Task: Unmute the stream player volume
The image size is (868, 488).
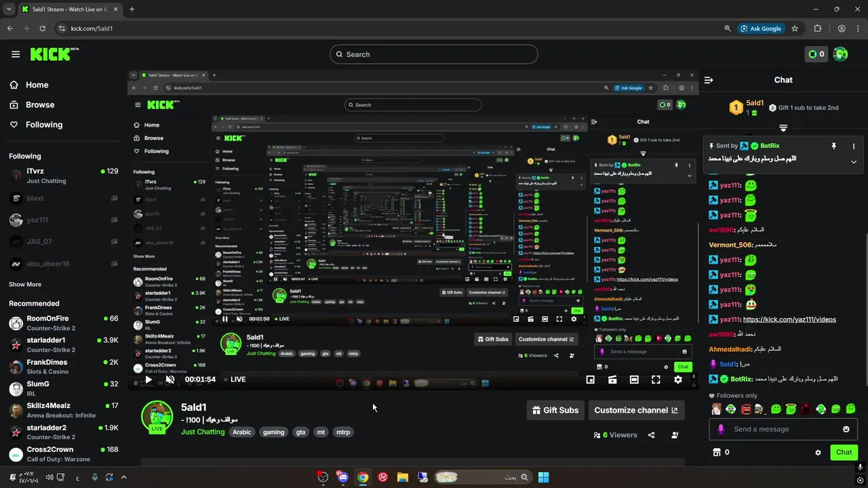Action: (x=170, y=380)
